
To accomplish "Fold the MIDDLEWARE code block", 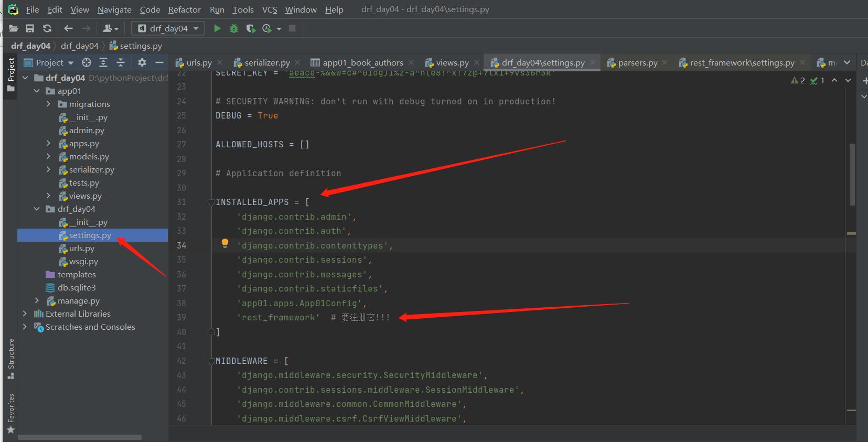I will coord(211,361).
